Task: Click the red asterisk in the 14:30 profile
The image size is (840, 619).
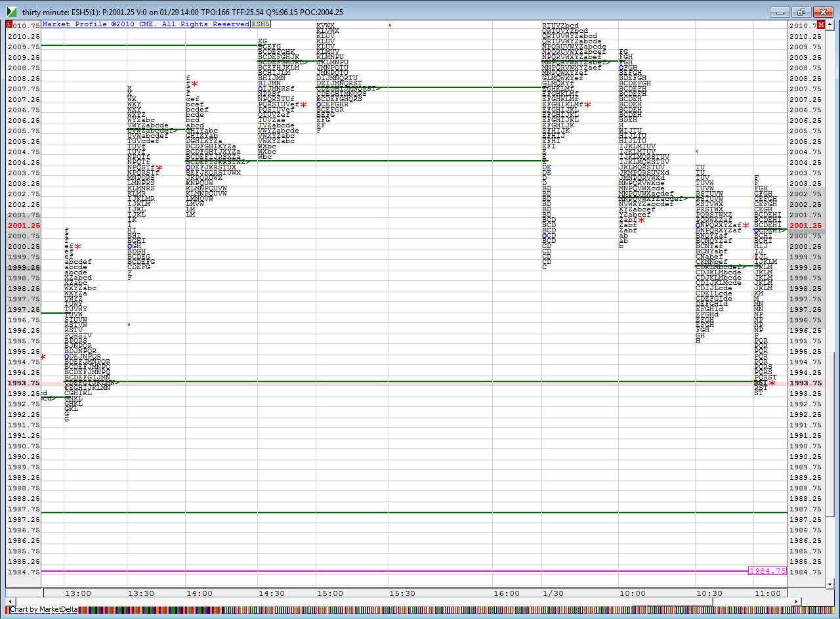Action: [304, 105]
